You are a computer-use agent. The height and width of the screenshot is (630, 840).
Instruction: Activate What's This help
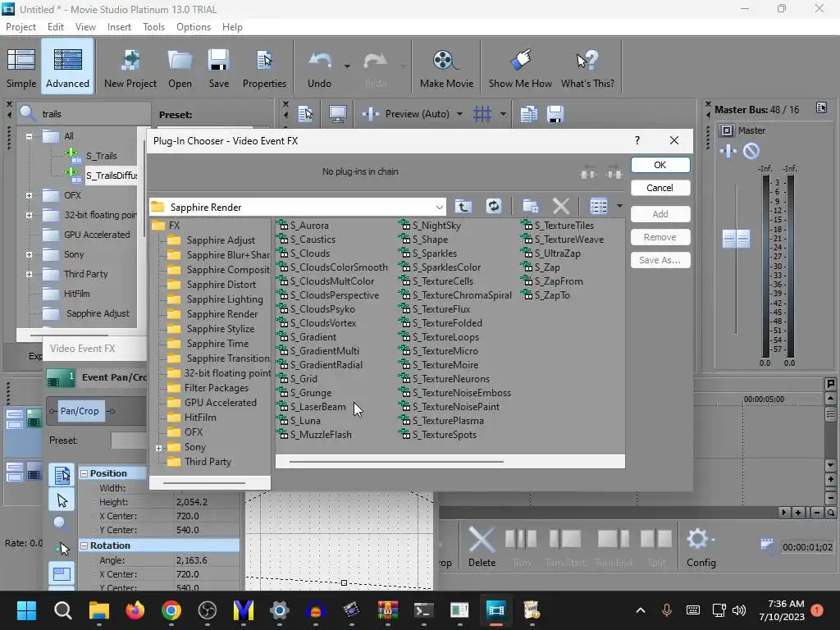[x=587, y=67]
